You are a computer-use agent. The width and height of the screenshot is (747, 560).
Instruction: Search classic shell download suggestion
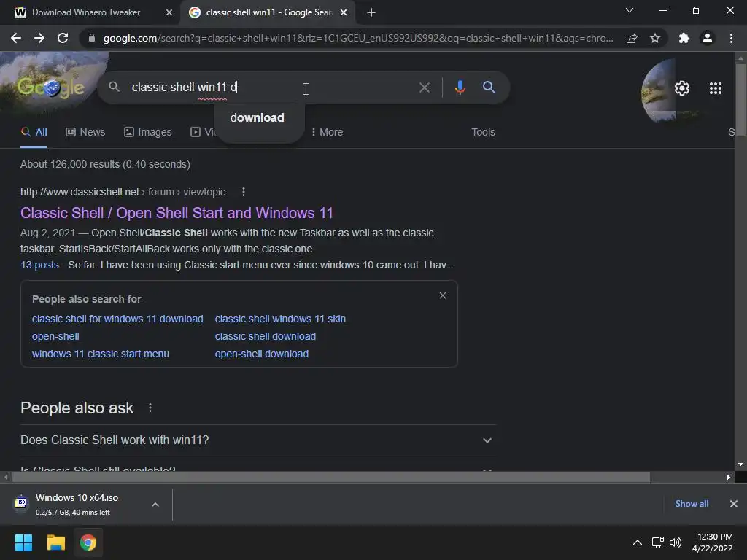pos(266,336)
